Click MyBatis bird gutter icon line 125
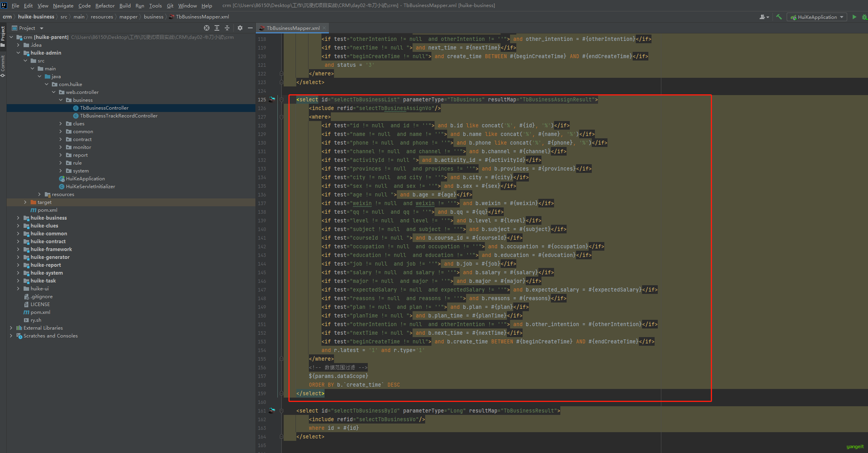 272,99
